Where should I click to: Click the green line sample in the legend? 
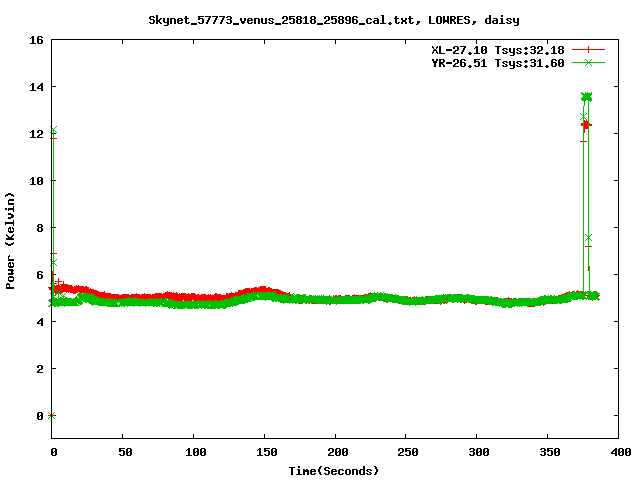[588, 62]
